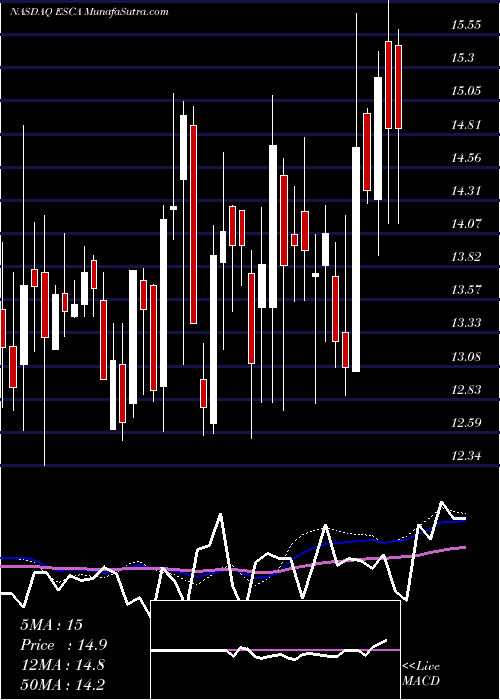The image size is (500, 700).
Task: Click the MACD inset chart panel
Action: click(275, 650)
